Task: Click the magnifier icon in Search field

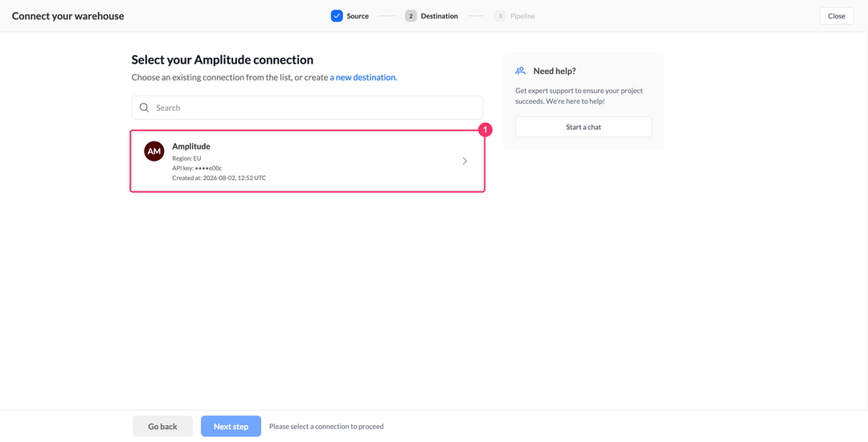Action: coord(144,108)
